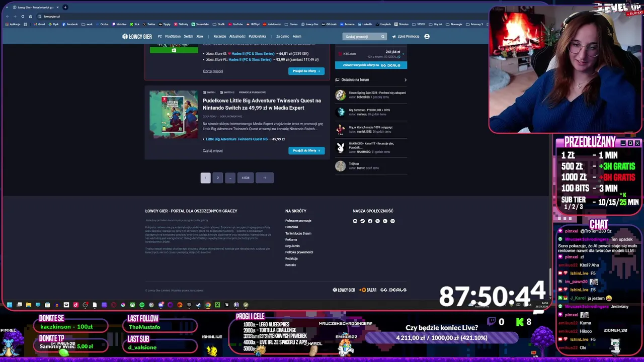This screenshot has width=644, height=362.
Task: Open the Publicystyka menu item
Action: click(257, 36)
